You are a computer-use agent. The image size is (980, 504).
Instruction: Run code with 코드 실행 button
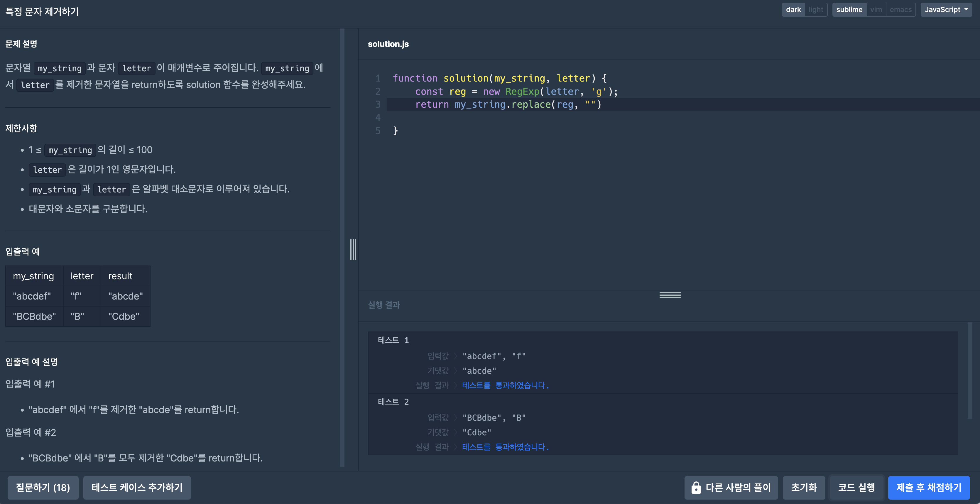[x=856, y=487]
